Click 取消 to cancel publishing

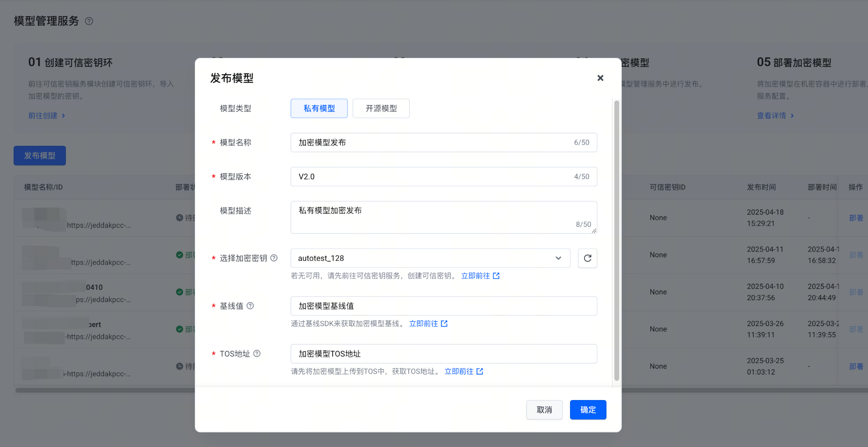click(x=544, y=410)
